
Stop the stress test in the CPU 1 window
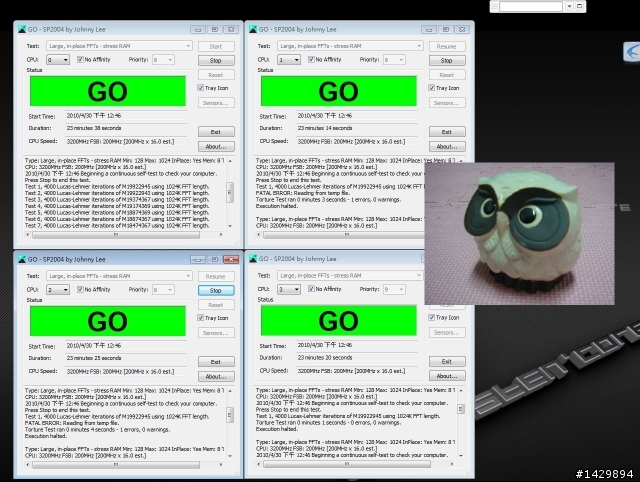[x=447, y=60]
